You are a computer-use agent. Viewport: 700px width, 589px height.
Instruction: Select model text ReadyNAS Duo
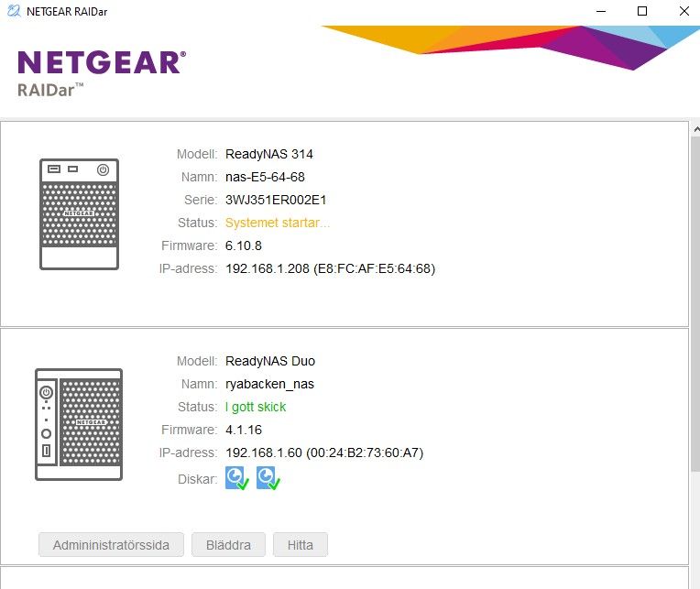pos(270,361)
